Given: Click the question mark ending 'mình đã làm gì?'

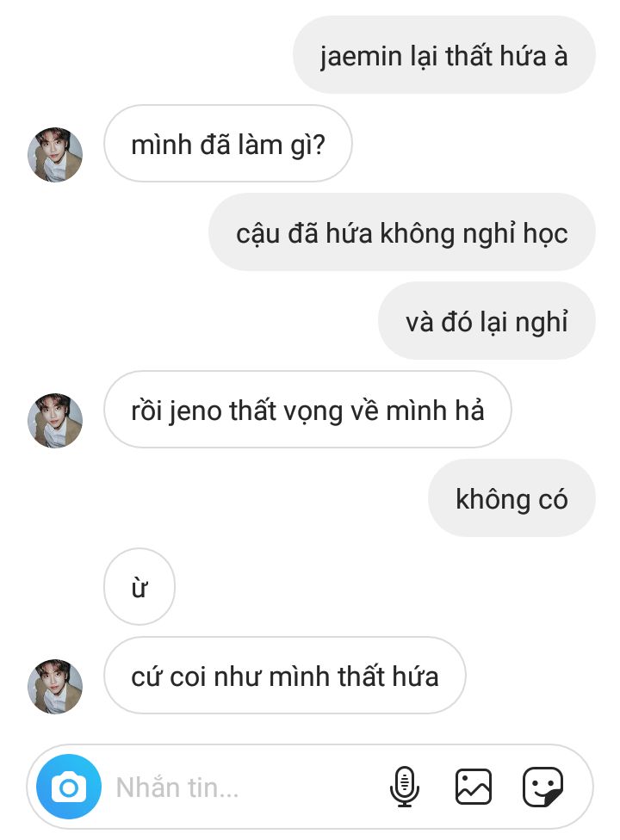Looking at the screenshot, I should click(319, 145).
